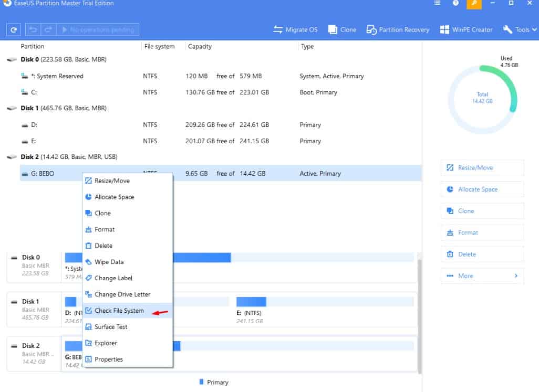This screenshot has height=392, width=539.
Task: Click the disk map vertical scrollbar
Action: tap(419, 316)
